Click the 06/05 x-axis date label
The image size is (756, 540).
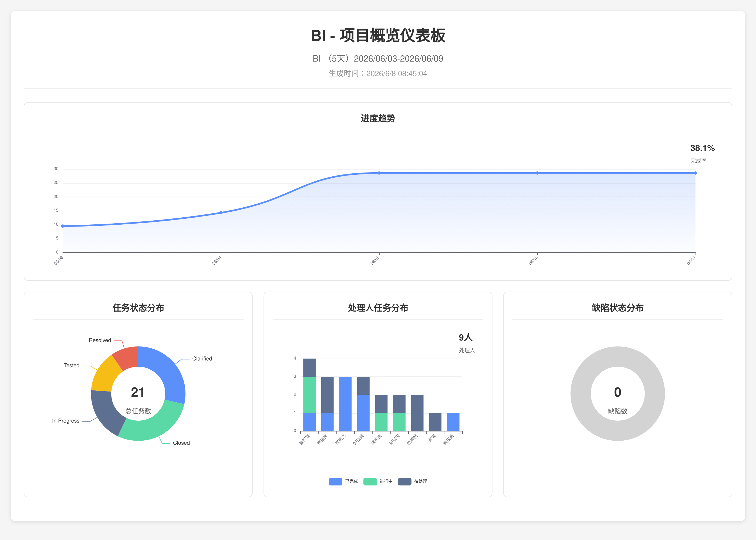pos(375,260)
